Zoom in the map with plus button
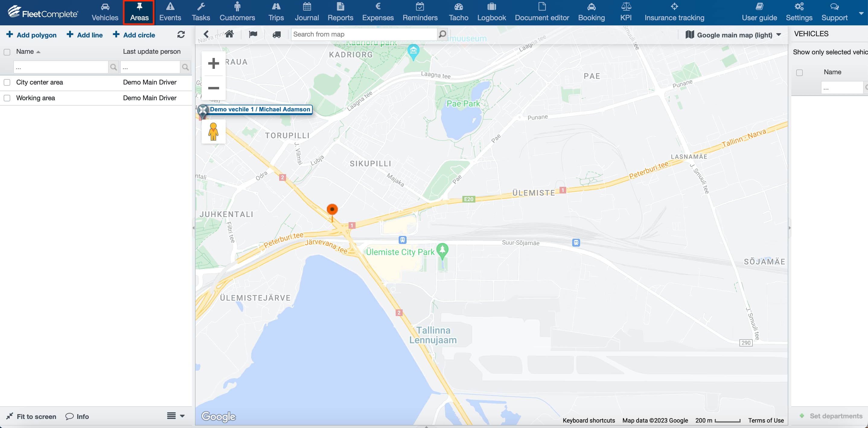This screenshot has width=868, height=428. coord(213,63)
